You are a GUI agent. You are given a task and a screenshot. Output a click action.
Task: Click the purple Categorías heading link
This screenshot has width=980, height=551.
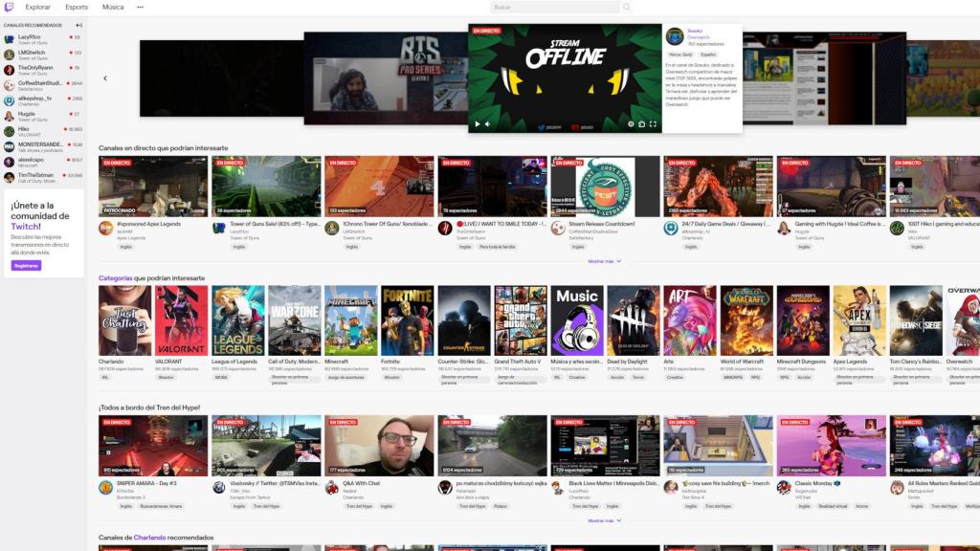click(116, 278)
